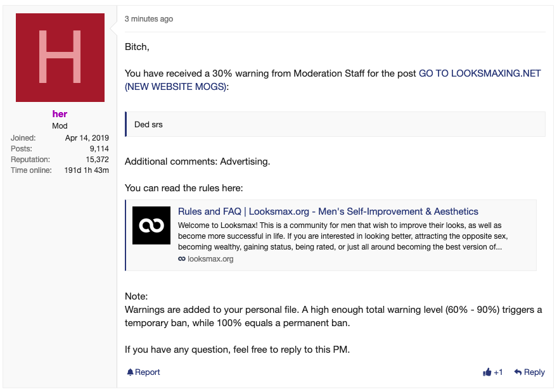This screenshot has width=557, height=392.
Task: Click the reply arrow icon
Action: pyautogui.click(x=518, y=372)
